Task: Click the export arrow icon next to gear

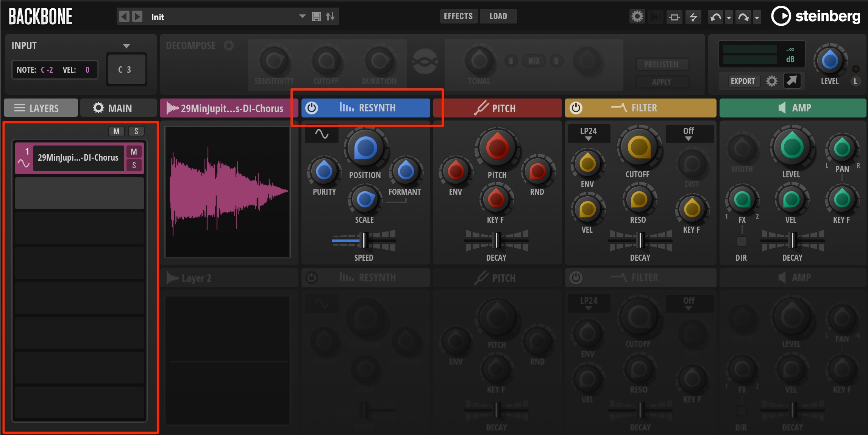Action: pyautogui.click(x=792, y=81)
